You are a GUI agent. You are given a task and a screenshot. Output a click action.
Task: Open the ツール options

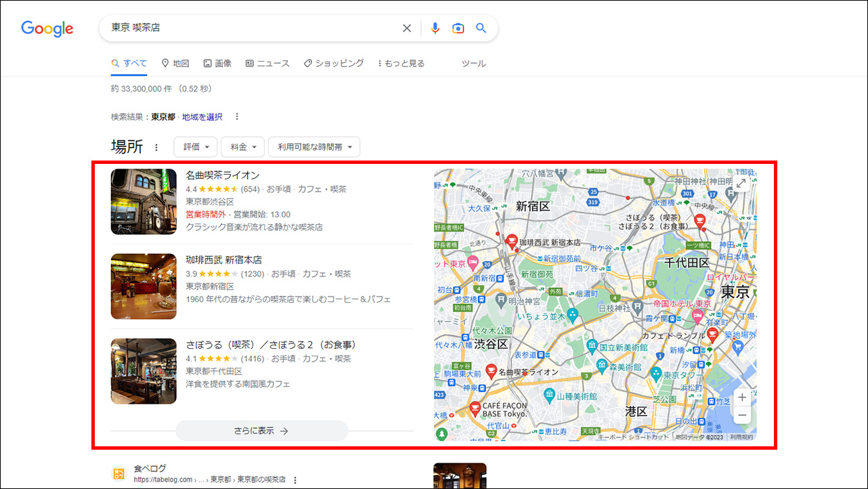tap(473, 63)
